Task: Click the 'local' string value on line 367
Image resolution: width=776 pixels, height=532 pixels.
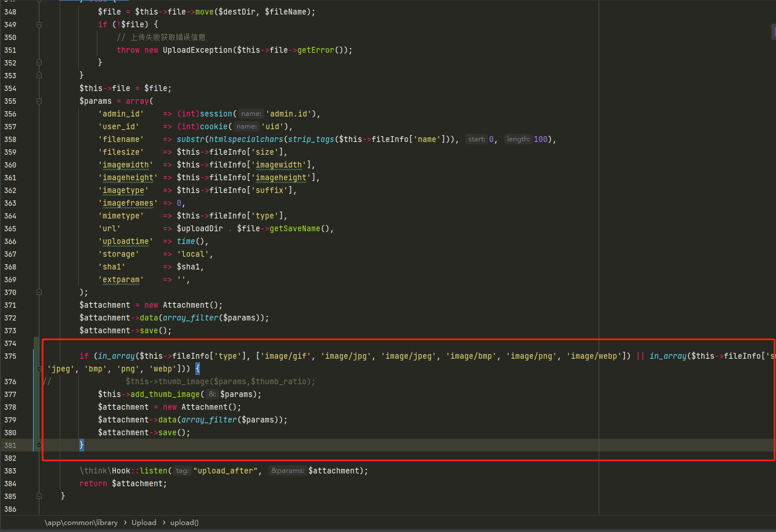Action: [x=193, y=254]
